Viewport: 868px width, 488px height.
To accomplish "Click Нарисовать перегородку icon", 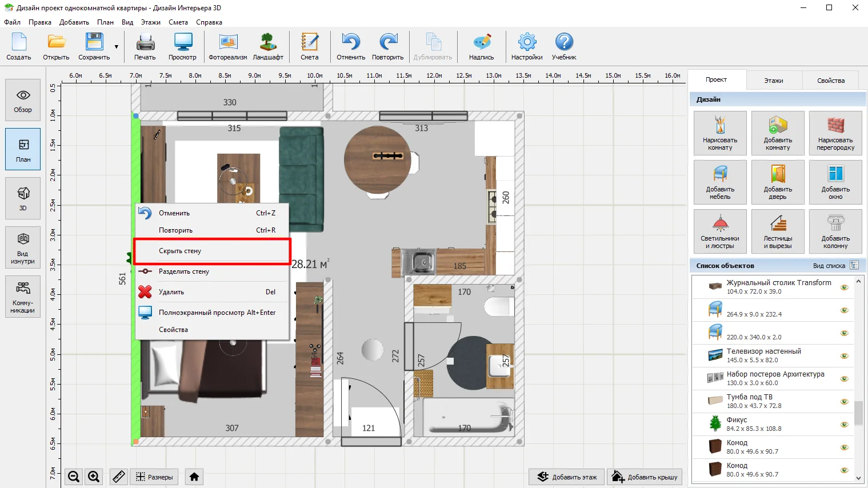I will click(835, 133).
